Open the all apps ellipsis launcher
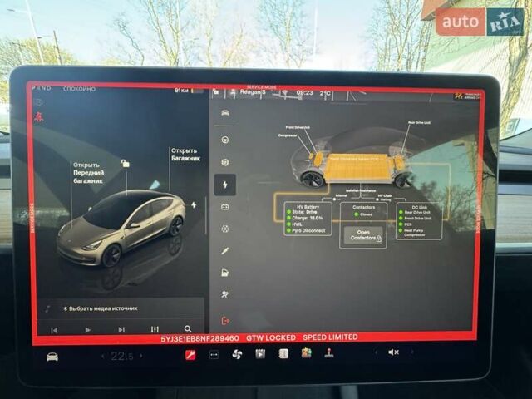Screen dimensions: 532x399 coord(214,355)
